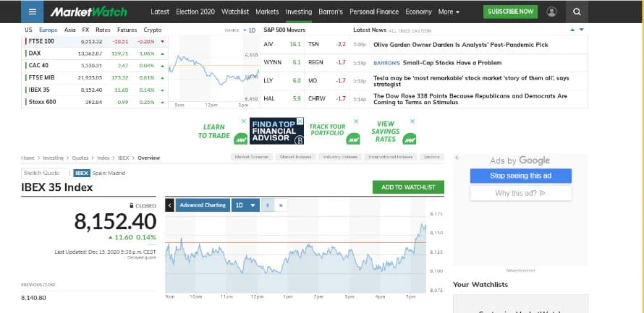Click the IBEX ticker badge

click(82, 173)
